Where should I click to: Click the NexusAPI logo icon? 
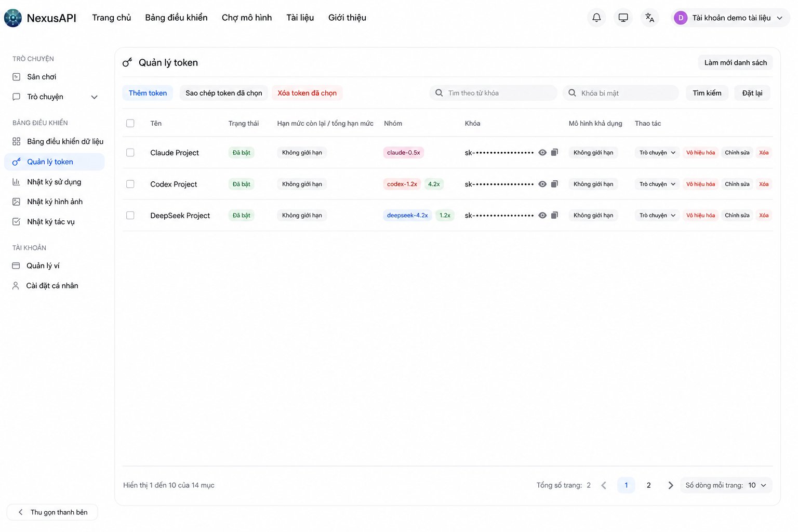pos(13,18)
